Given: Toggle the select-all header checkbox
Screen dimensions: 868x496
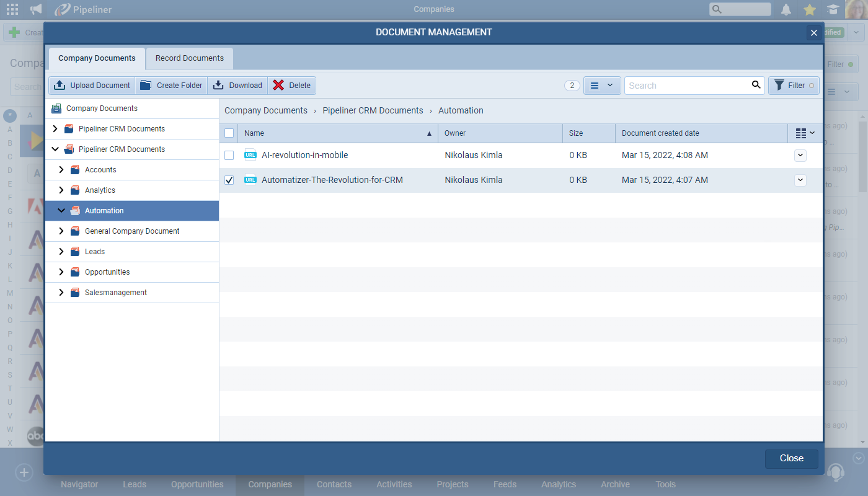Looking at the screenshot, I should [x=229, y=133].
